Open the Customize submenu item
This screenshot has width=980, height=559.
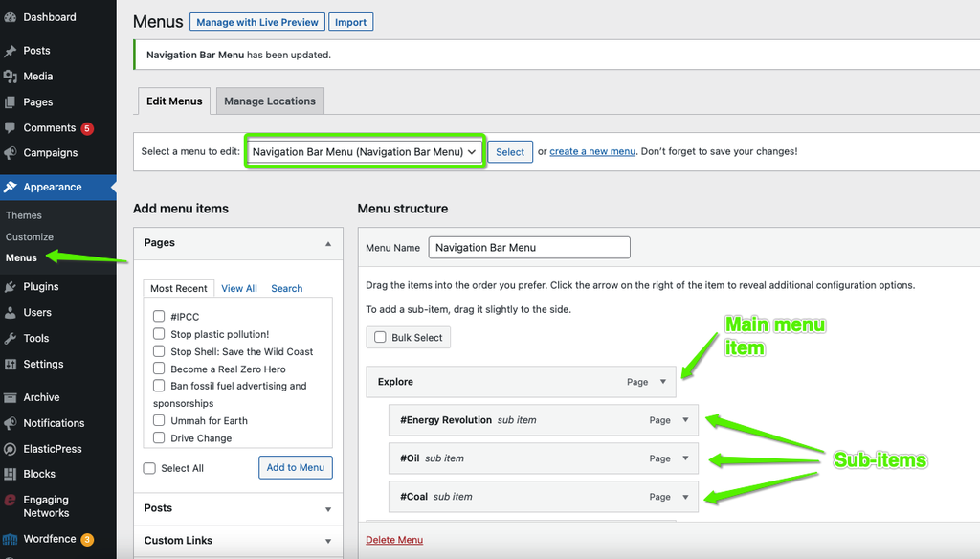tap(30, 237)
